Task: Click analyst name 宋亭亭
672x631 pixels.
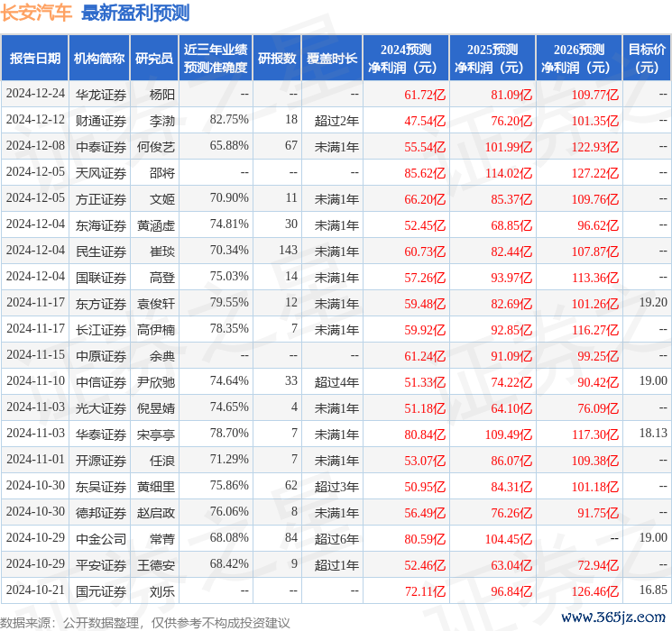Action: (x=156, y=434)
